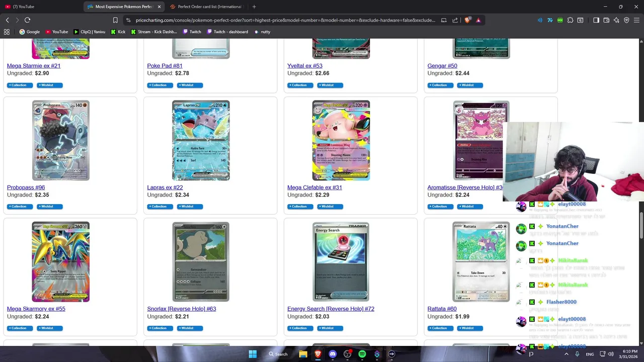Click the taskbar microphone icon
The image size is (644, 362).
[577, 354]
